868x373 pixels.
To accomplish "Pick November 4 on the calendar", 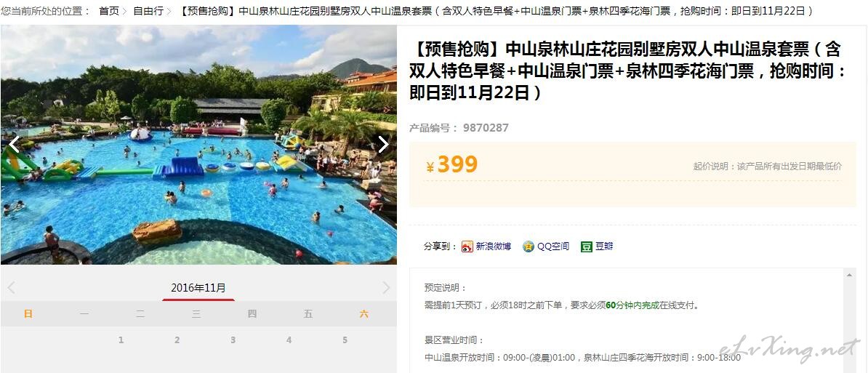I will click(x=289, y=340).
